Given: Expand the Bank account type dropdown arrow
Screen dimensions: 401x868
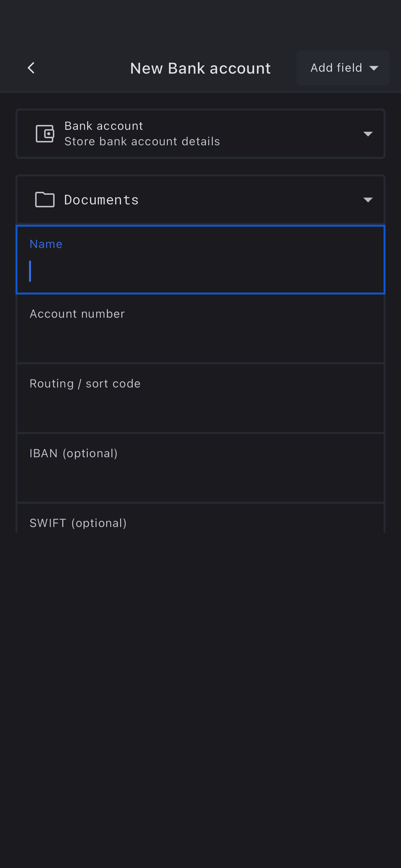Looking at the screenshot, I should [x=368, y=134].
